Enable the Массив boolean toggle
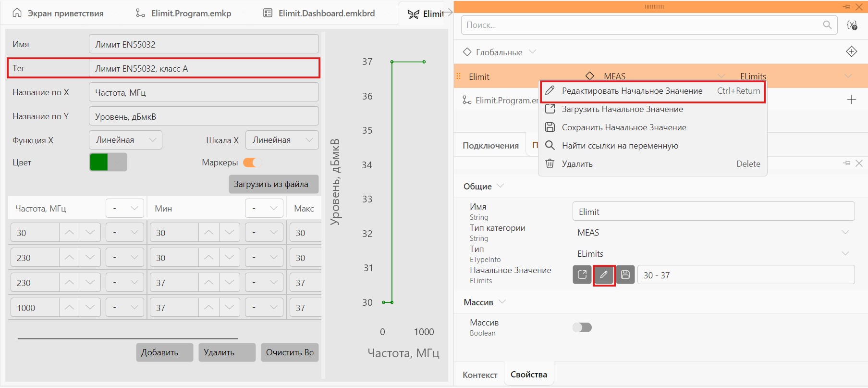 point(582,327)
